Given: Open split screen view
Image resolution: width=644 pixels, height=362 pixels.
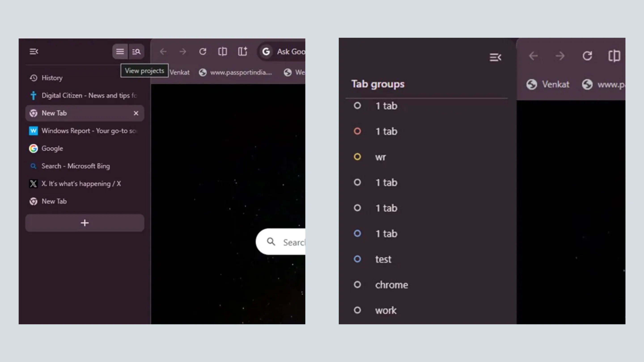Looking at the screenshot, I should pos(222,51).
